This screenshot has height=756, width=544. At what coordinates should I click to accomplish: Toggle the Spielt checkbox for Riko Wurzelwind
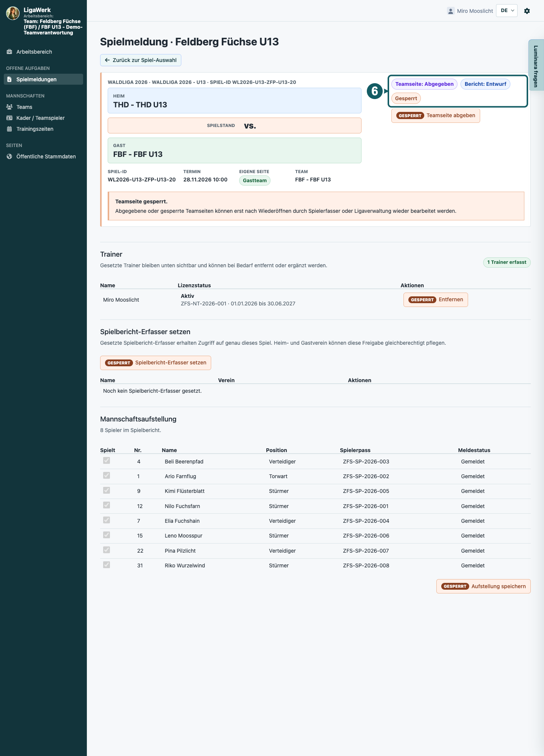pos(107,565)
